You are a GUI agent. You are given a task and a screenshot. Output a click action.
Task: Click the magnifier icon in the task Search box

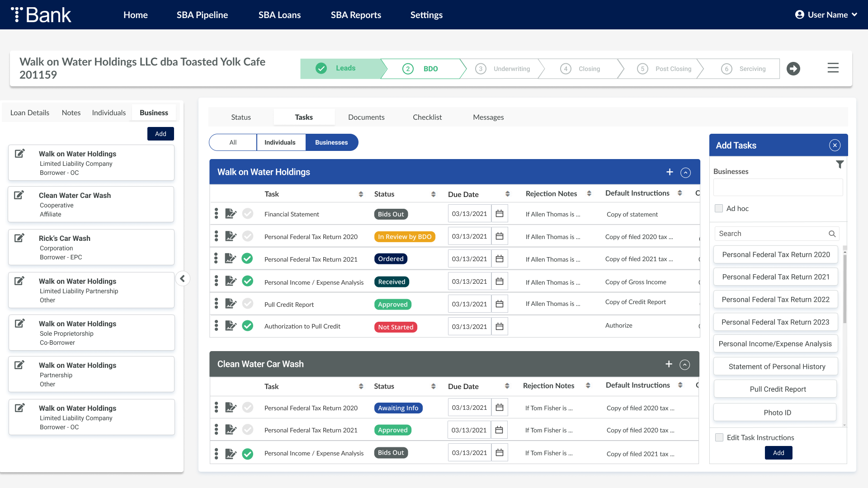click(832, 234)
